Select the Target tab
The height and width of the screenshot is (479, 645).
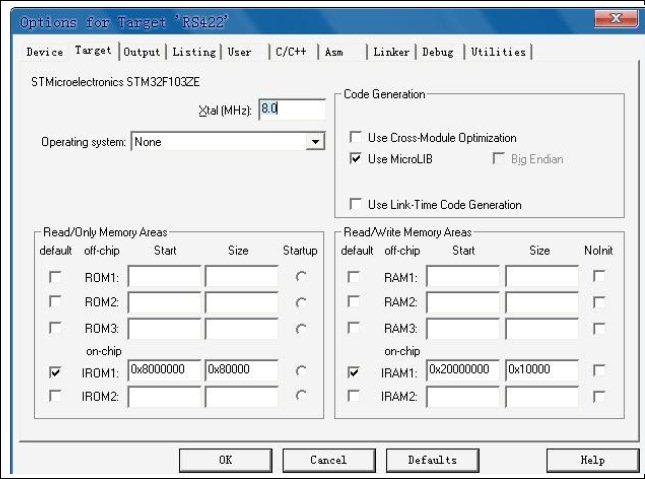click(93, 51)
